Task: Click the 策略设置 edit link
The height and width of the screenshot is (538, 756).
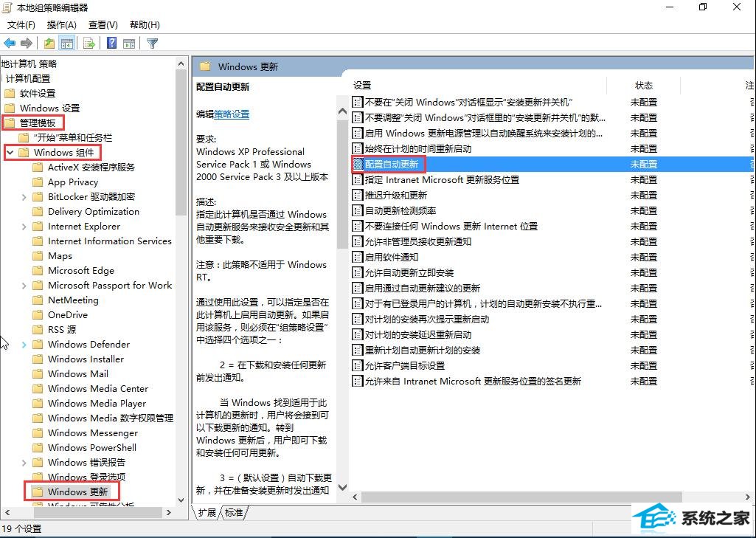Action: (x=232, y=114)
